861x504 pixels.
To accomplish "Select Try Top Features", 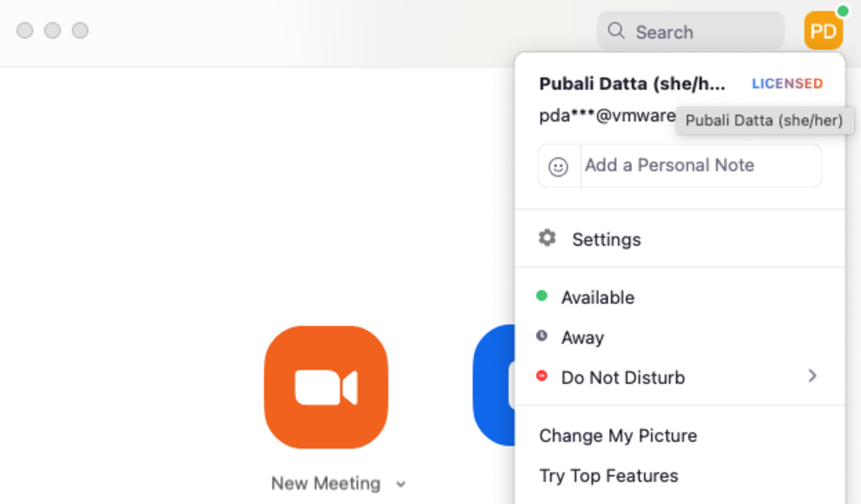I will point(608,476).
